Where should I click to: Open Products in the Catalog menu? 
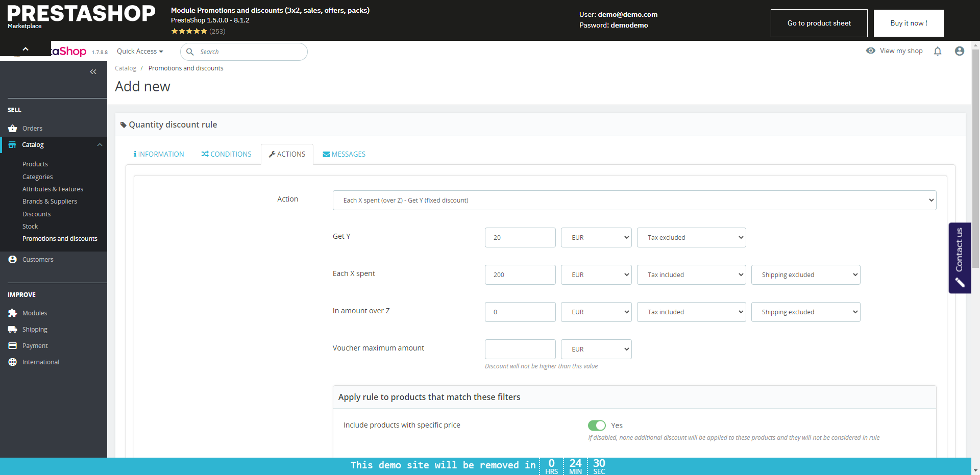[x=35, y=164]
